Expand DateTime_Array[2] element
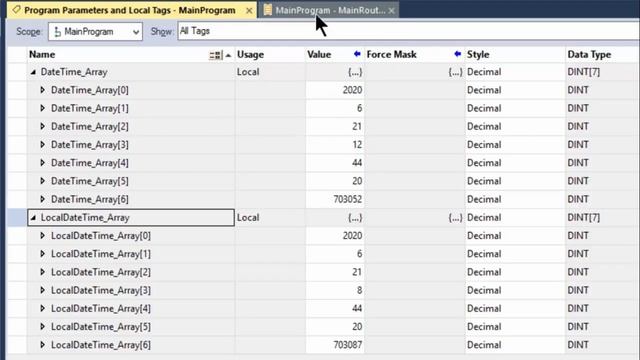The image size is (640, 360). (x=42, y=126)
